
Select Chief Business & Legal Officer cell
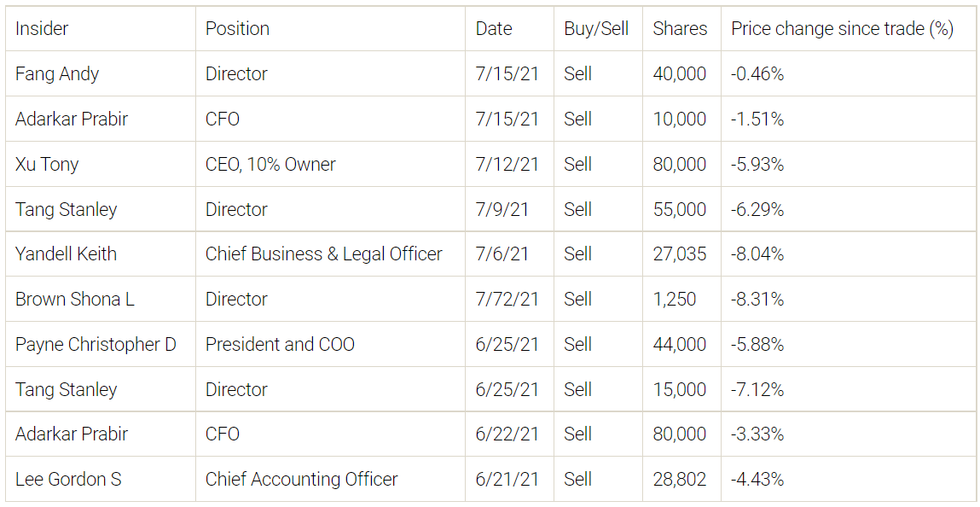(323, 254)
